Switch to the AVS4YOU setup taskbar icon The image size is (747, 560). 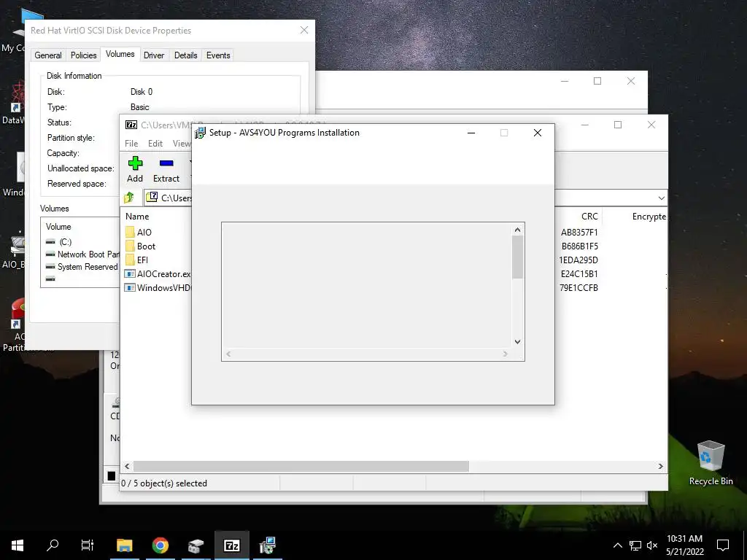click(x=268, y=545)
